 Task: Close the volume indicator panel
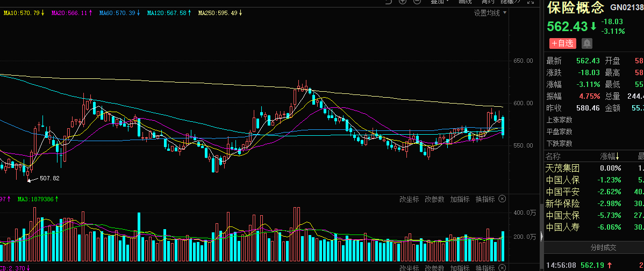click(x=502, y=199)
